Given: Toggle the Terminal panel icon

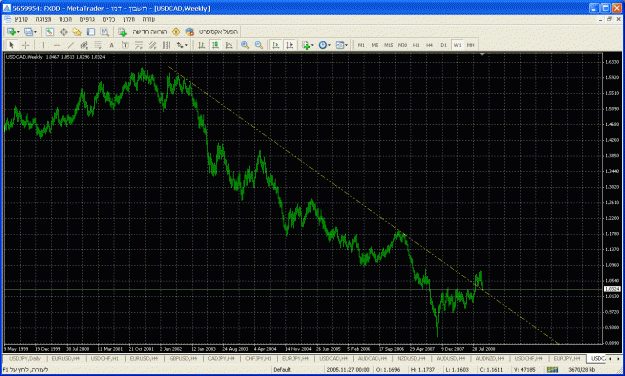Looking at the screenshot, I should click(91, 31).
